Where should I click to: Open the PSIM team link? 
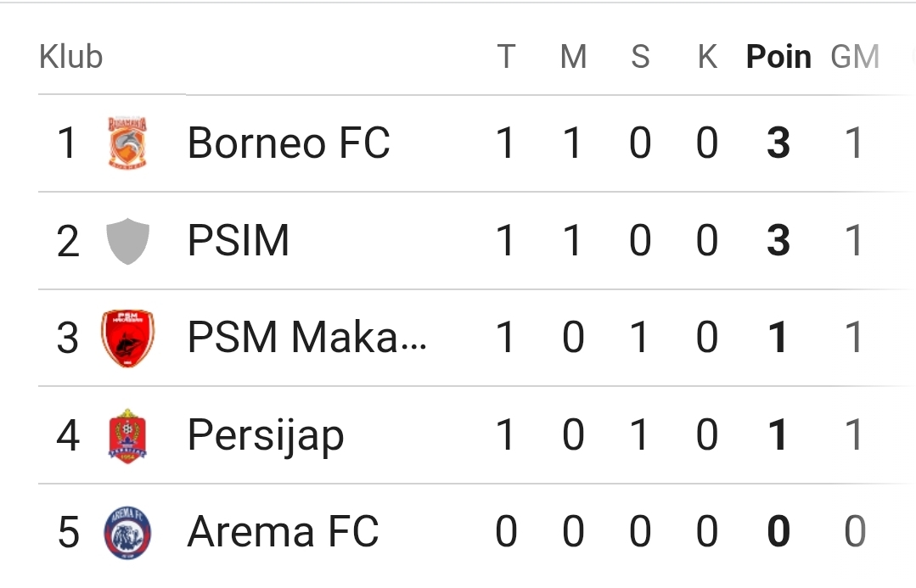tap(239, 241)
